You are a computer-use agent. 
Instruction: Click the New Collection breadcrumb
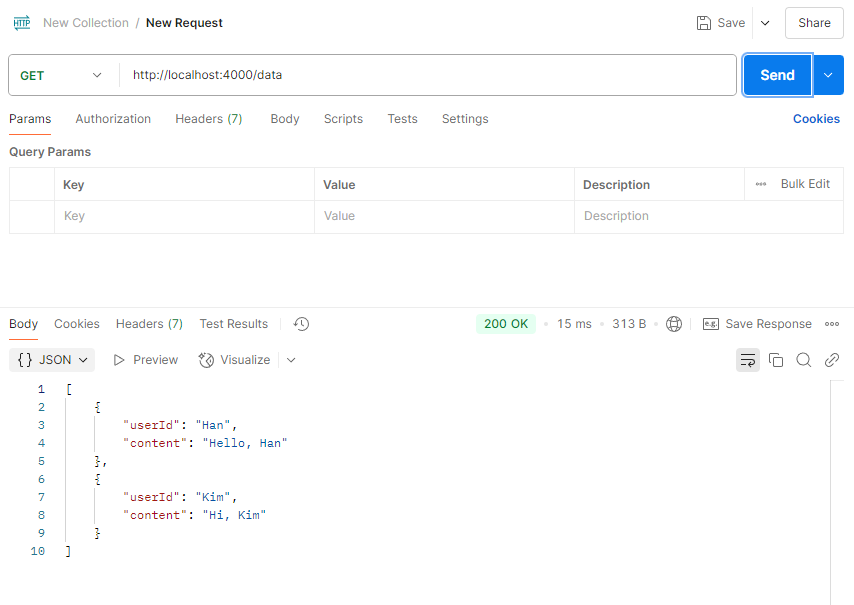point(86,23)
